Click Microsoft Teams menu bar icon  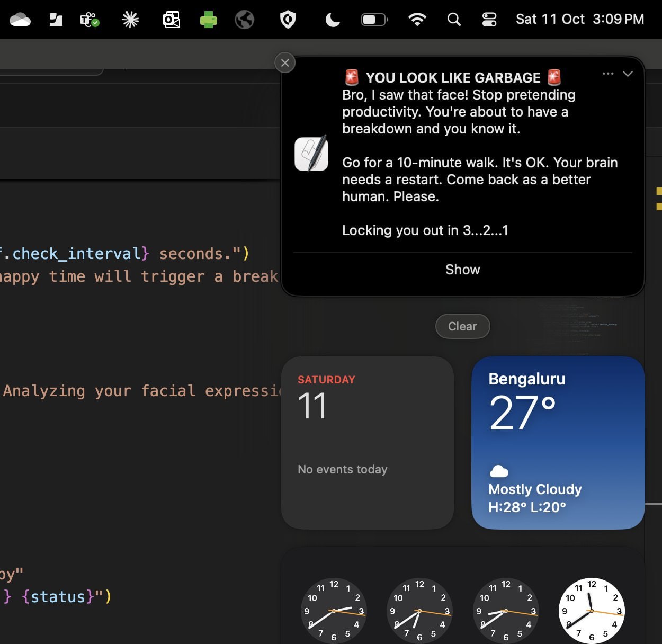[x=90, y=20]
